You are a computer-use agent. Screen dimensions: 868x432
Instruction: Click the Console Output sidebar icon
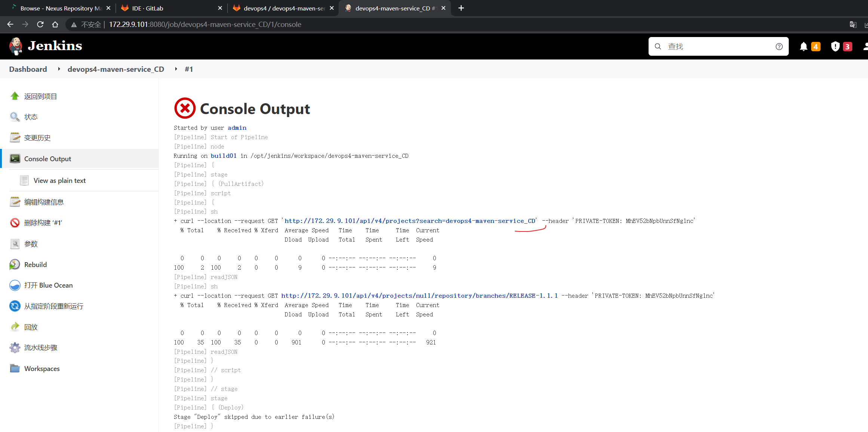[15, 159]
